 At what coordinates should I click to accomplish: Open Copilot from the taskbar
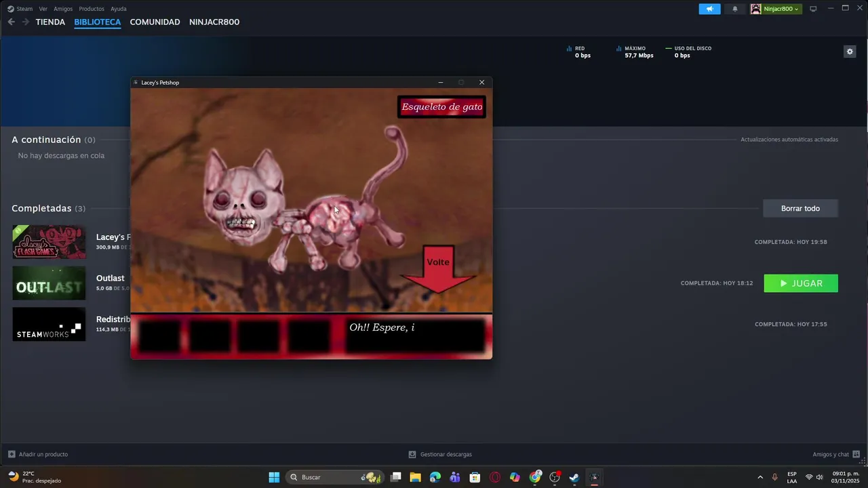(515, 477)
